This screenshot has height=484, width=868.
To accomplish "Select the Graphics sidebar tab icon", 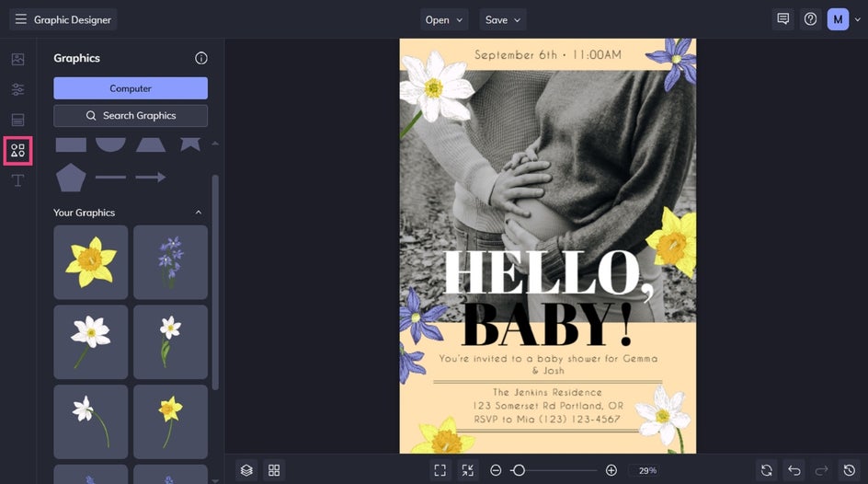I will pos(17,151).
